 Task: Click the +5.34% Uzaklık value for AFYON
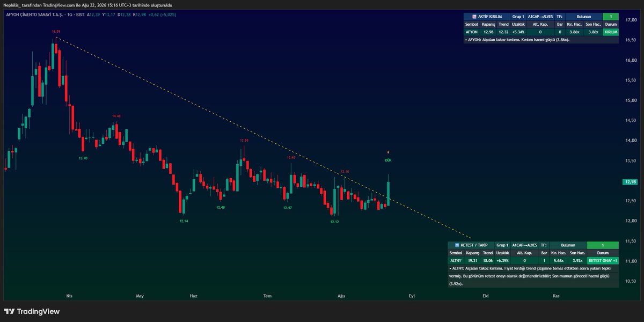tap(518, 32)
